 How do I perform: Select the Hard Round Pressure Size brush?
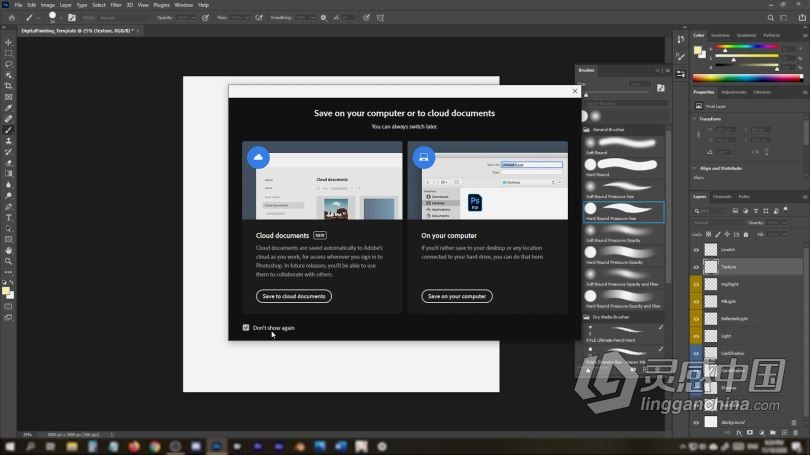point(624,212)
